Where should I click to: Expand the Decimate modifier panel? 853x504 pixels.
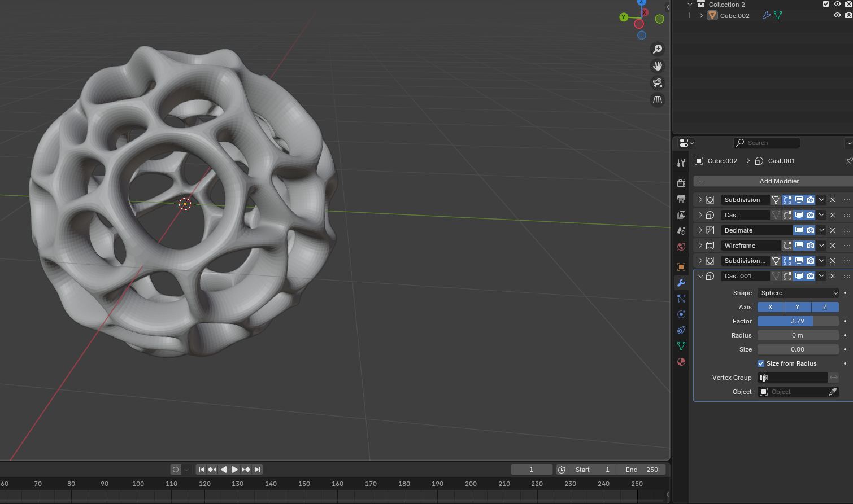pos(700,230)
